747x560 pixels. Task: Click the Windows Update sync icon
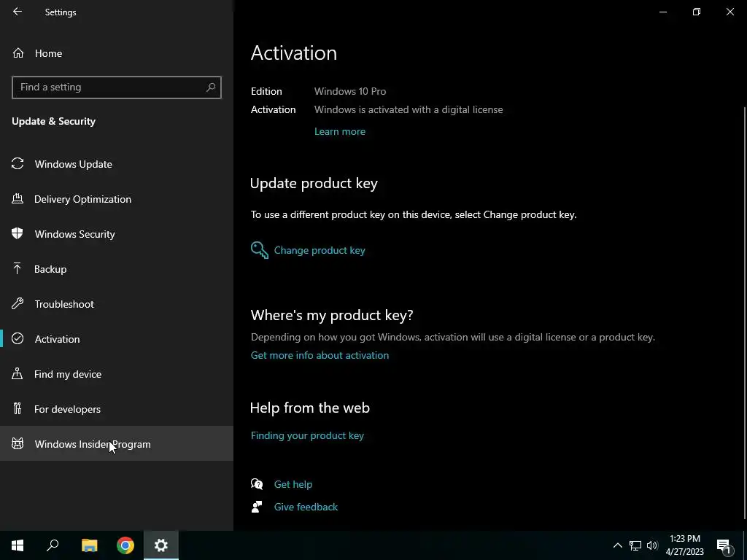(18, 164)
